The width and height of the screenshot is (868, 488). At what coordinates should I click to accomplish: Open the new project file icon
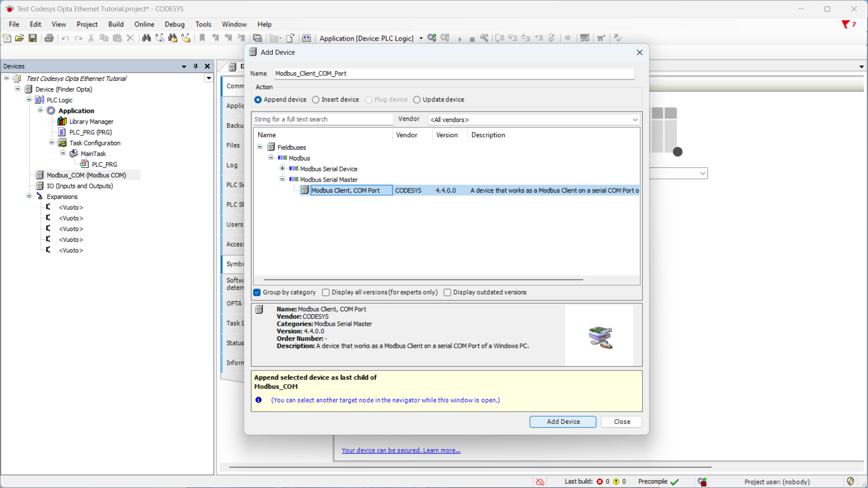point(7,38)
